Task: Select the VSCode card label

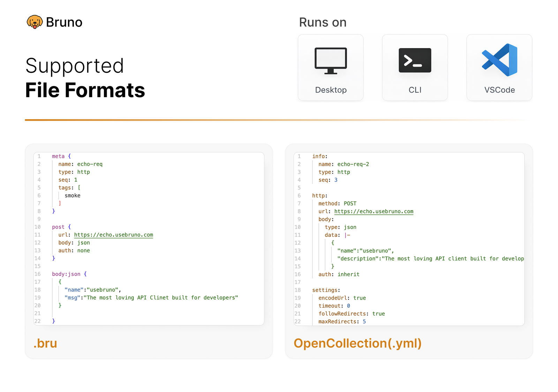Action: [x=499, y=90]
